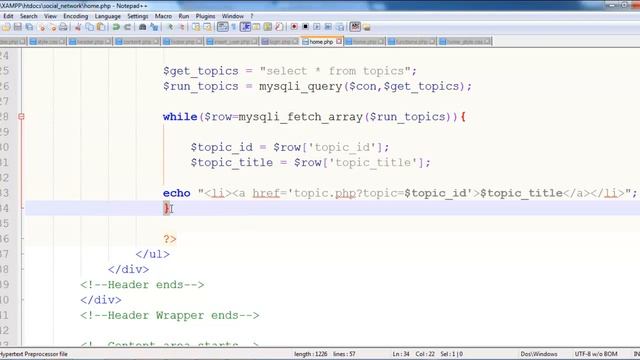The height and width of the screenshot is (360, 640).
Task: Switch to the functions.php tab
Action: 411,42
